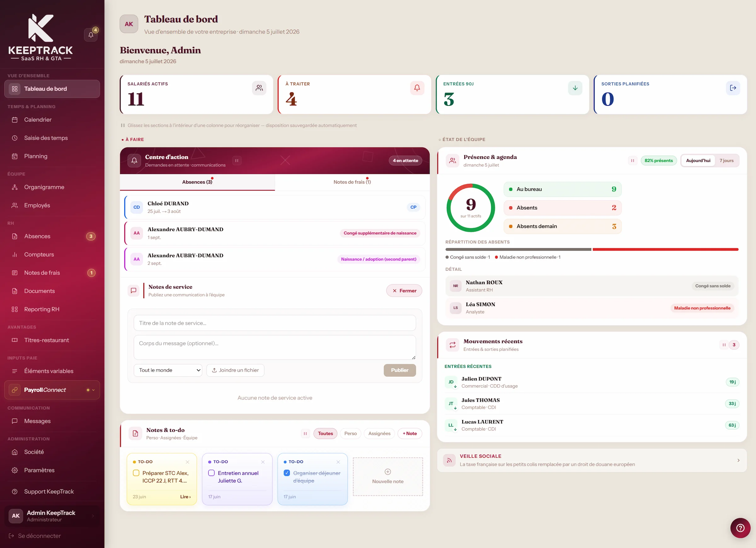
Task: Filter notes by Toutes
Action: tap(325, 434)
